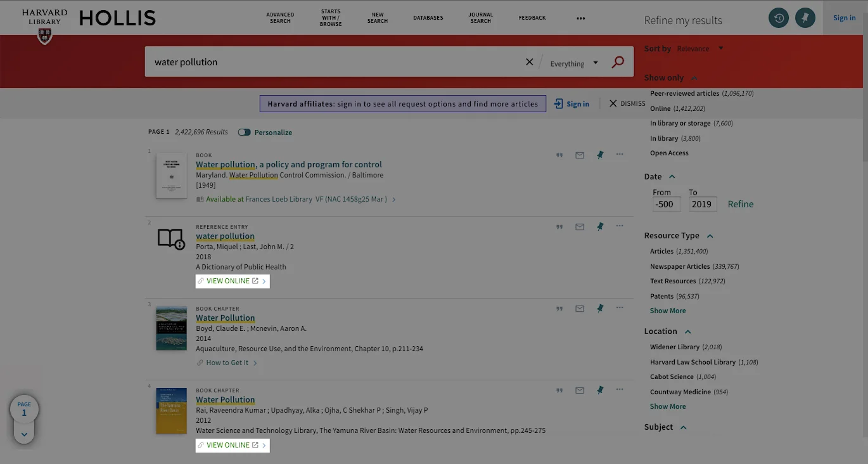Collapse the Date filter section
Screen dimensions: 868x464
coord(672,177)
